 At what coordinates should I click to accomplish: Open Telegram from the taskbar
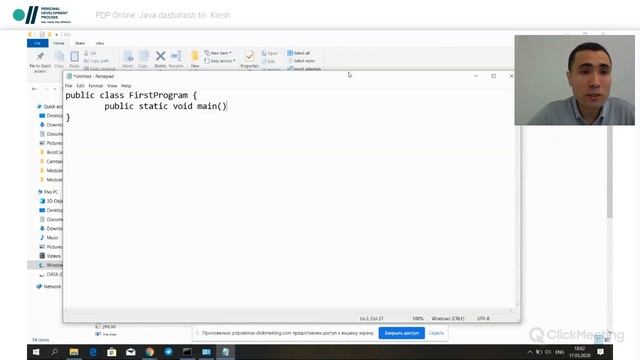click(168, 352)
